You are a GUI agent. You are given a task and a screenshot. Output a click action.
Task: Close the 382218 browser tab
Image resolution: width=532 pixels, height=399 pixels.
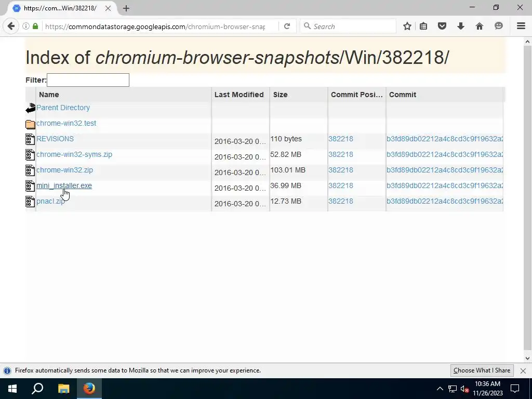[x=108, y=8]
